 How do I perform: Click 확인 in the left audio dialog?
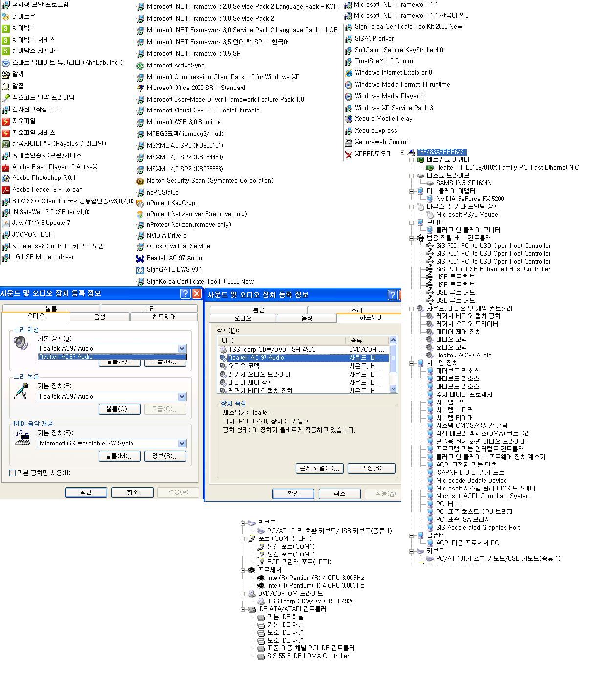click(86, 492)
